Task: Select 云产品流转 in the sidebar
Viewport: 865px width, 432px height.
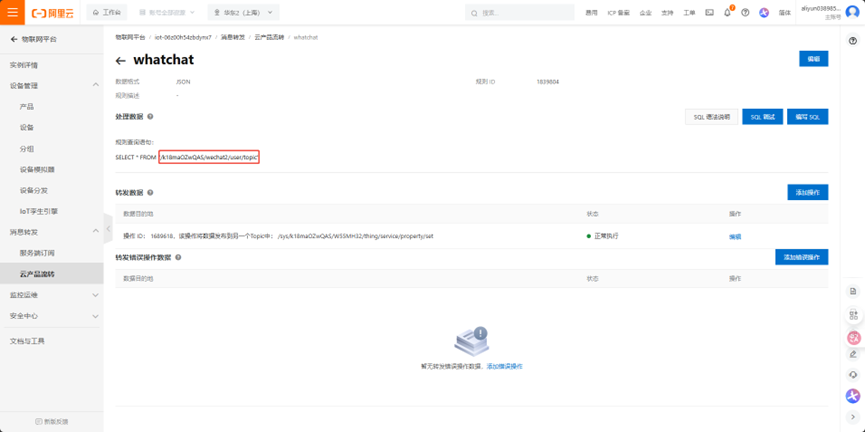Action: 37,274
